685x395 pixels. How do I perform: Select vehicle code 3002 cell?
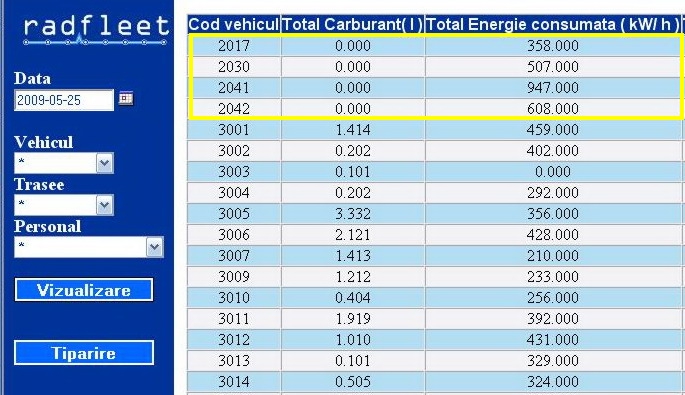[x=234, y=150]
